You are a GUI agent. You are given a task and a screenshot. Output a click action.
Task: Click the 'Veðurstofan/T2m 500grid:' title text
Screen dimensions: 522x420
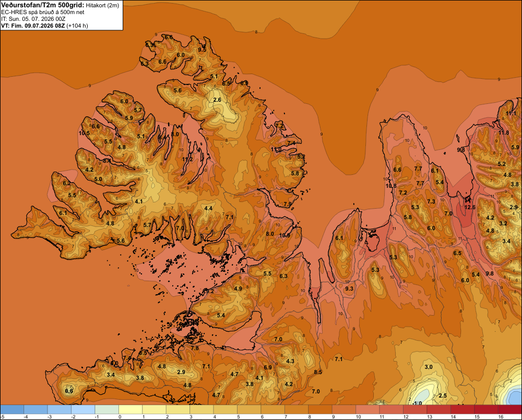(x=42, y=5)
